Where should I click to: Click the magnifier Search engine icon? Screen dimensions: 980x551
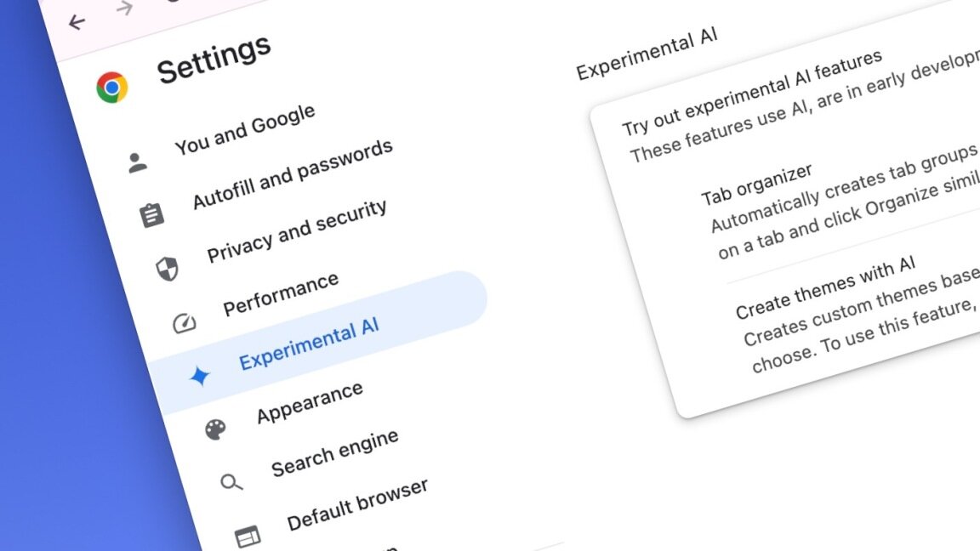coord(231,482)
